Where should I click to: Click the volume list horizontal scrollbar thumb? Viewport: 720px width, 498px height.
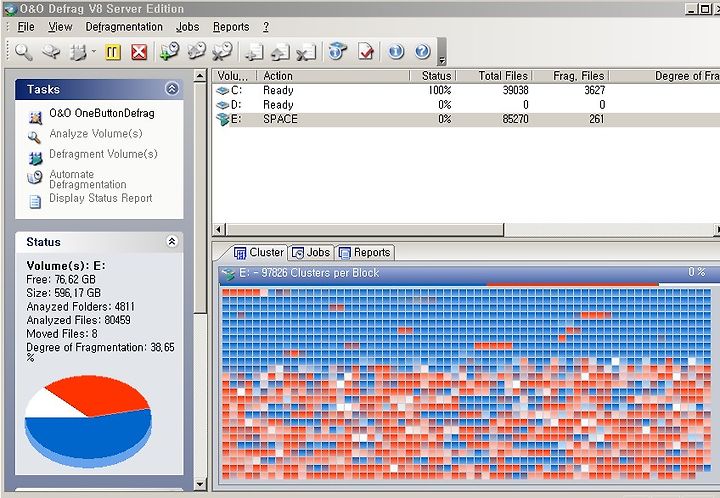[365, 229]
